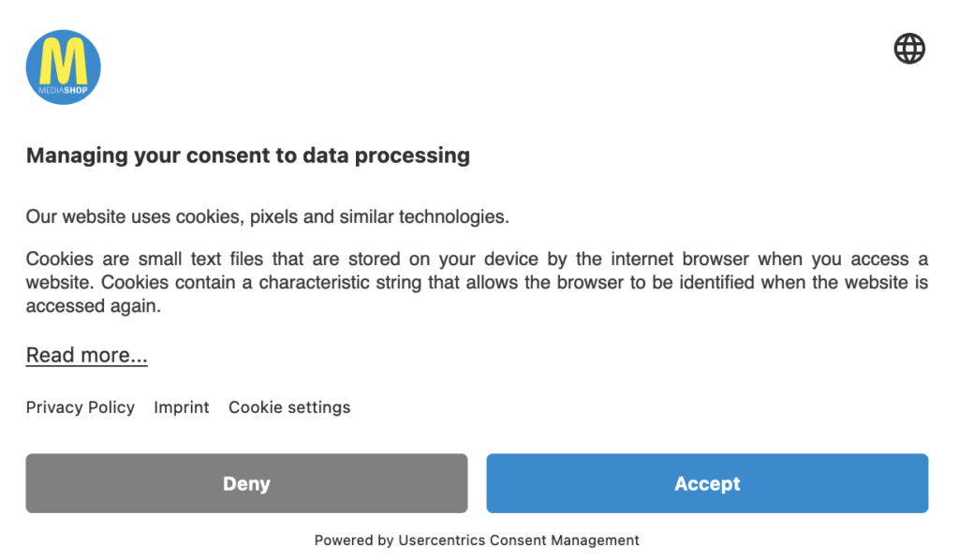Click Powered by Usercentrics Consent Management
This screenshot has height=560, width=959.
[477, 540]
